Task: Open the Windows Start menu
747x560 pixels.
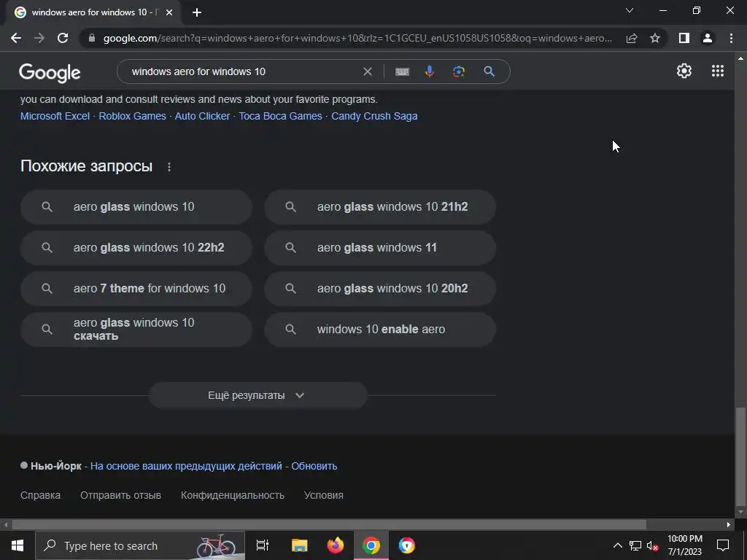Action: click(18, 545)
